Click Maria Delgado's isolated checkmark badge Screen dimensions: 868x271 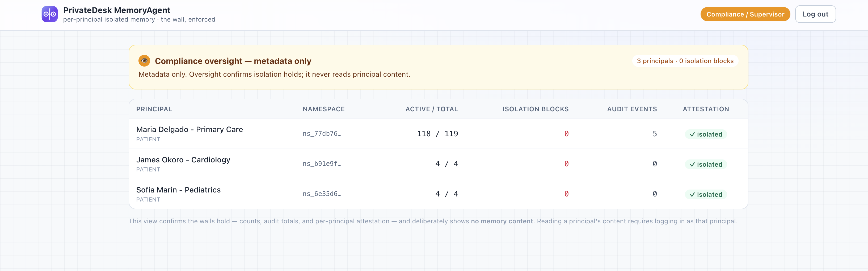706,134
